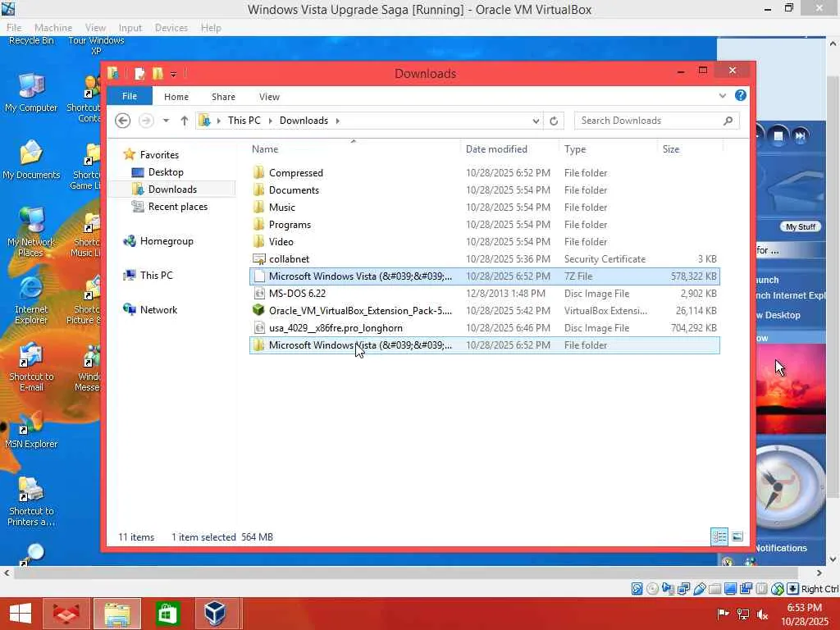Image resolution: width=840 pixels, height=630 pixels.
Task: Open My Documents desktop icon
Action: [x=31, y=160]
